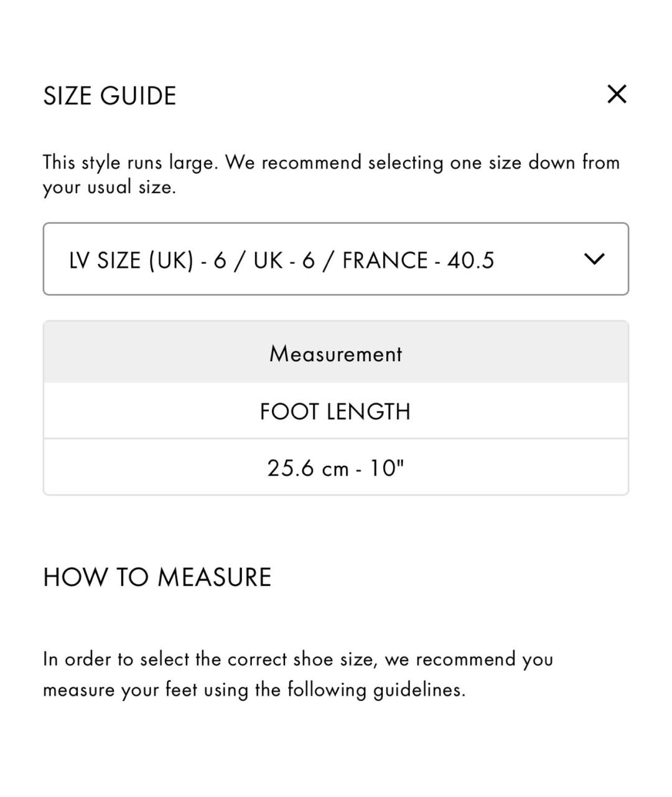Screen dimensions: 672x797
Task: Select the HOW TO MEASURE heading
Action: click(x=157, y=577)
